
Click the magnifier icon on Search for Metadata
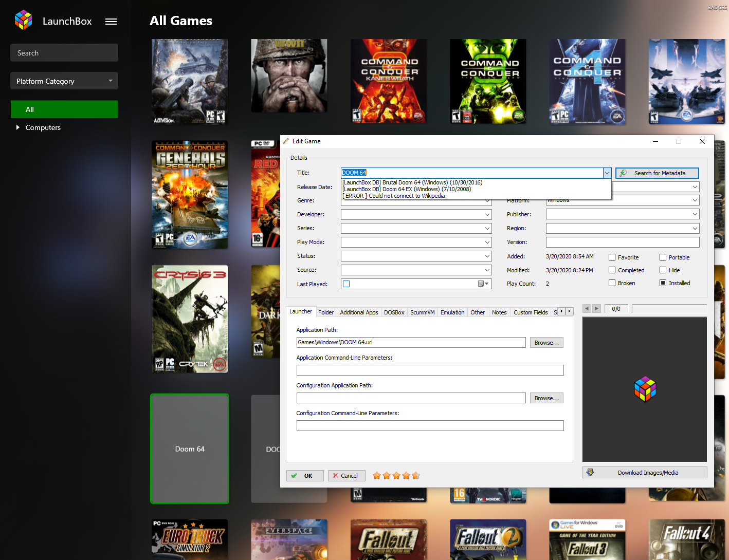point(623,173)
